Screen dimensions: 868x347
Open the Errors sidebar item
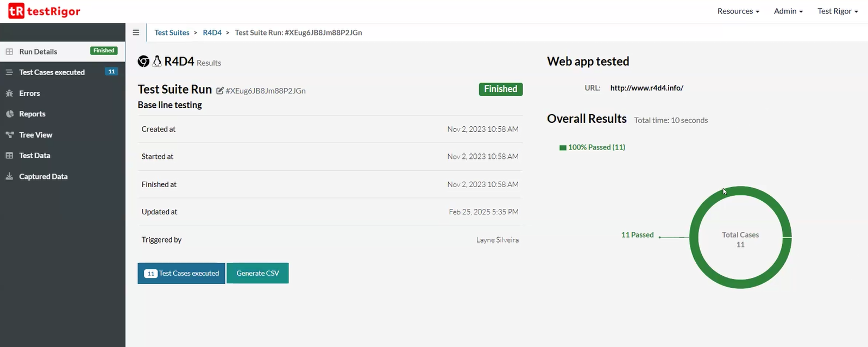[x=62, y=94]
